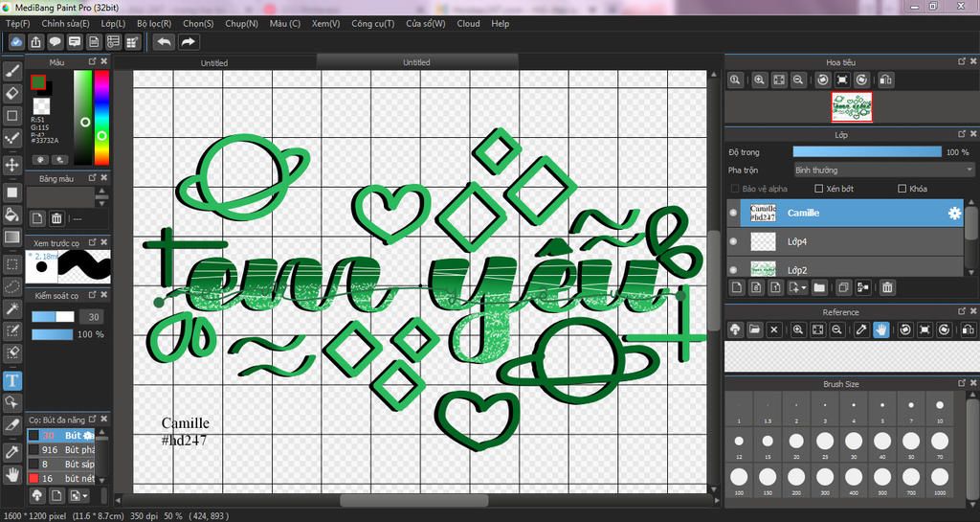
Task: Select the Eyedropper tool in left toolbar
Action: tap(12, 451)
